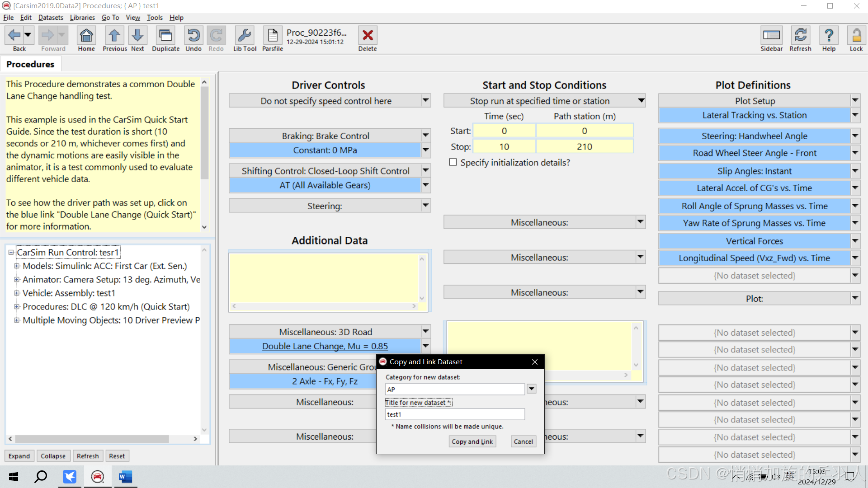
Task: Click the Undo toolbar icon
Action: [x=193, y=36]
